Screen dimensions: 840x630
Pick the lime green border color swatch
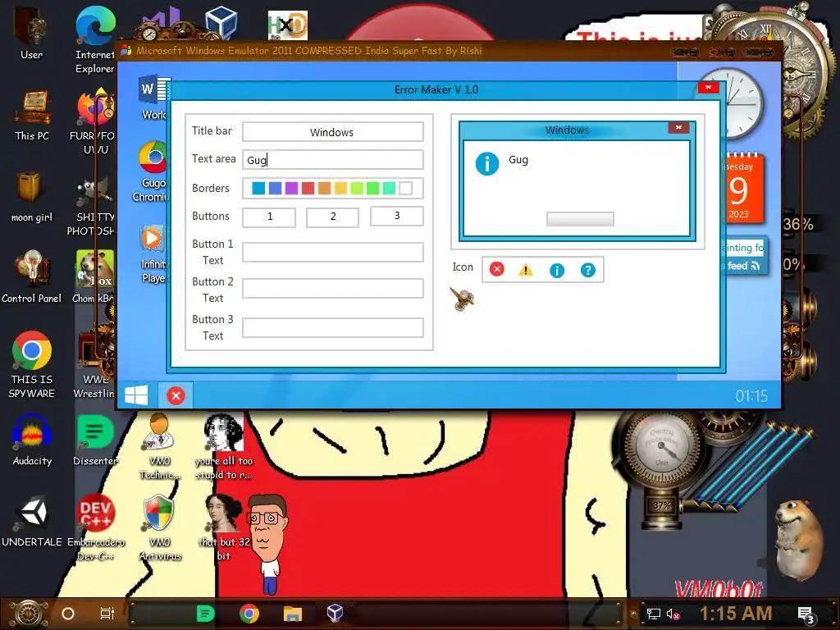click(x=357, y=188)
